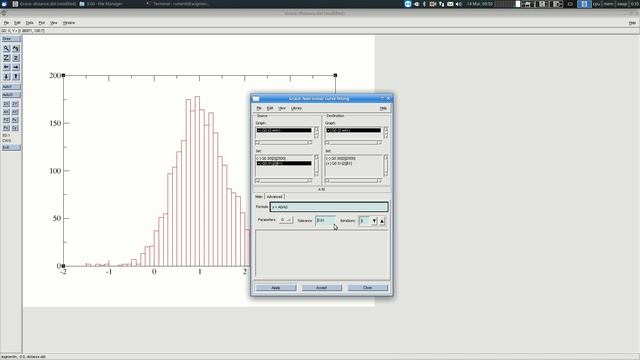Open View menu in main Grace window

point(53,23)
